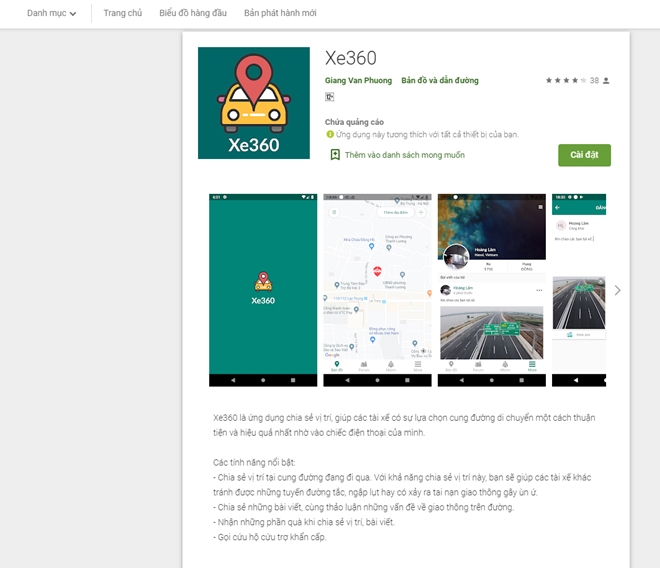Open Bản đồ và dẫn đường category
This screenshot has width=660, height=568.
coord(440,80)
